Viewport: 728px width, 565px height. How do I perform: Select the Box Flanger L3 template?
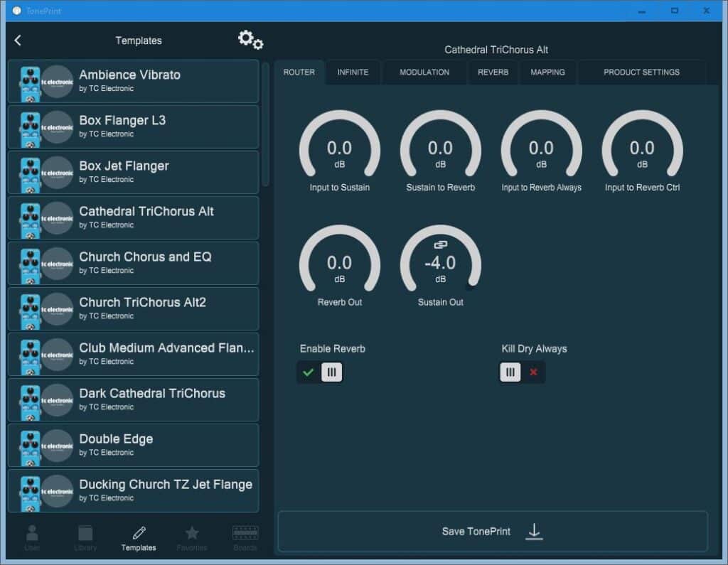coord(133,127)
